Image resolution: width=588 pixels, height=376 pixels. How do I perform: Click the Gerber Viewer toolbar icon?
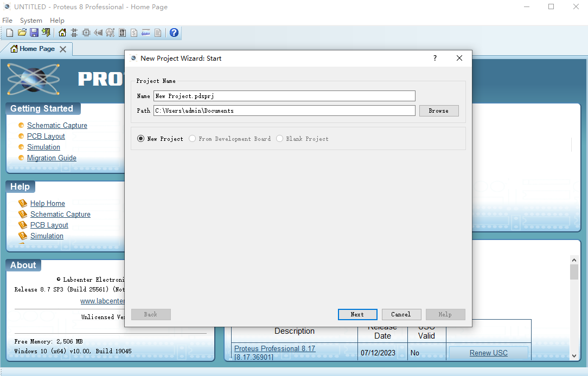click(x=110, y=33)
